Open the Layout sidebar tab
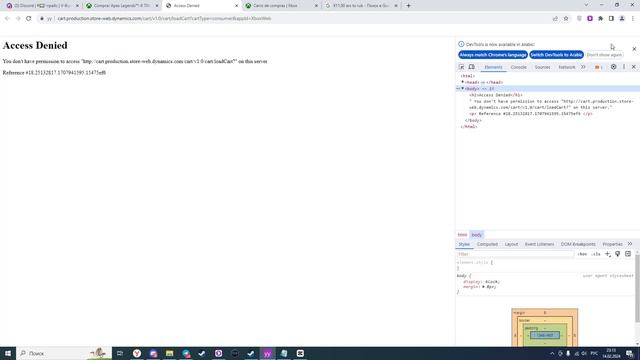Image resolution: width=640 pixels, height=360 pixels. pos(511,244)
